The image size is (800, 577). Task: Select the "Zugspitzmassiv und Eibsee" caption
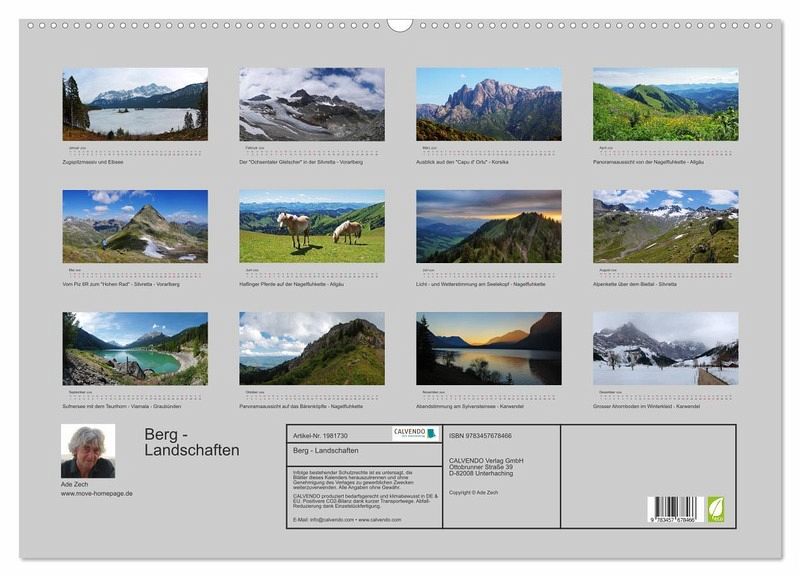pos(93,162)
